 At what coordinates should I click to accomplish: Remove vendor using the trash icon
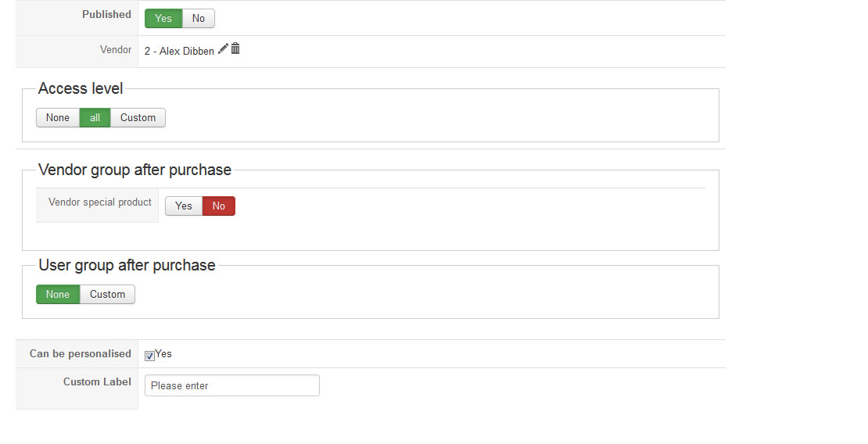tap(235, 48)
